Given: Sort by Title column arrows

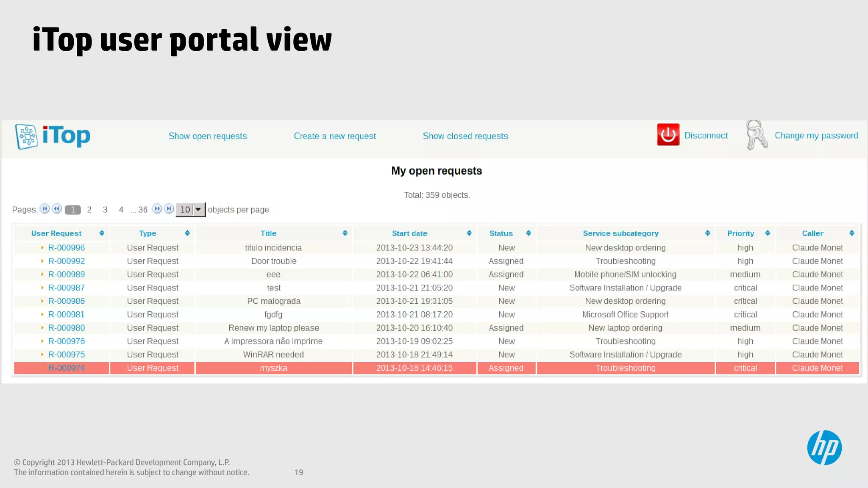Looking at the screenshot, I should pos(345,233).
